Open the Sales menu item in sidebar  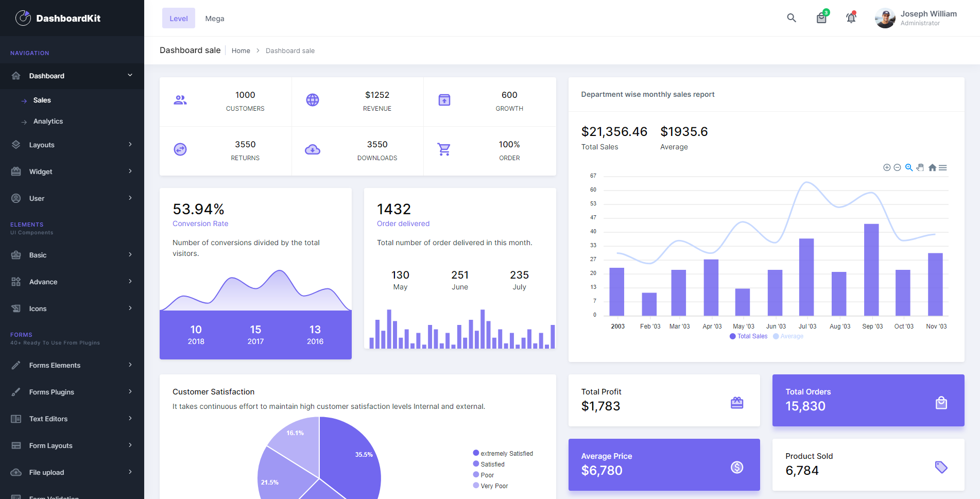pos(43,100)
